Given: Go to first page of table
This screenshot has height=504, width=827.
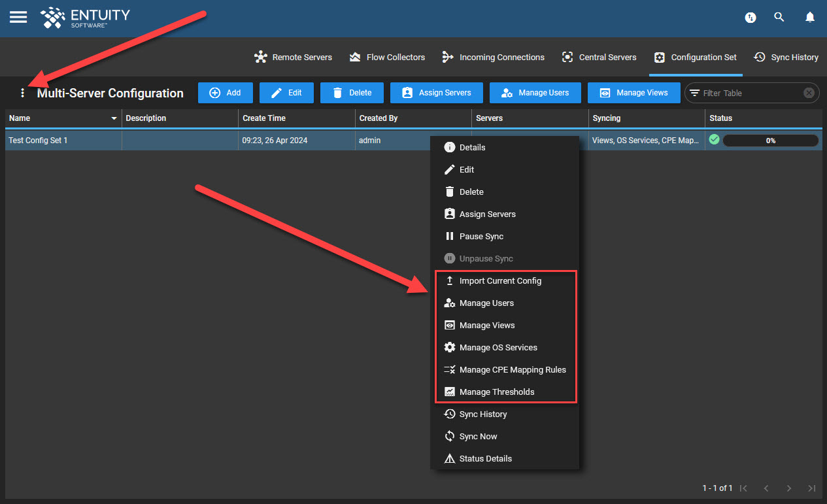Looking at the screenshot, I should point(744,488).
